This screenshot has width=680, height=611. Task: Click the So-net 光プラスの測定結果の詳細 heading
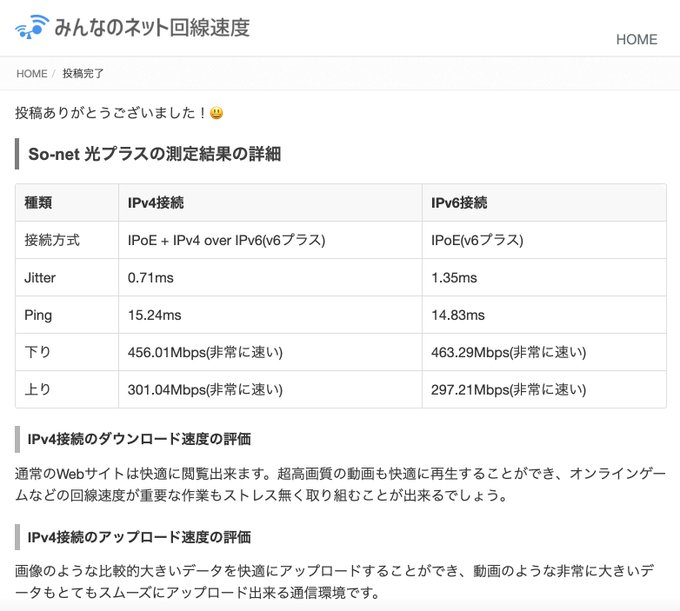pos(154,154)
